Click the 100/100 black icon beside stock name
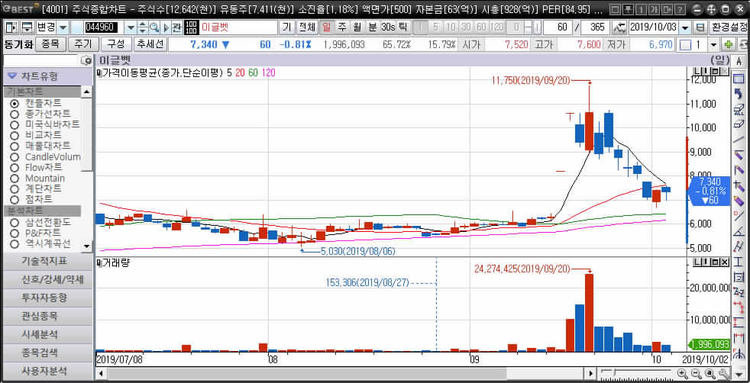The image size is (750, 383). point(190,27)
